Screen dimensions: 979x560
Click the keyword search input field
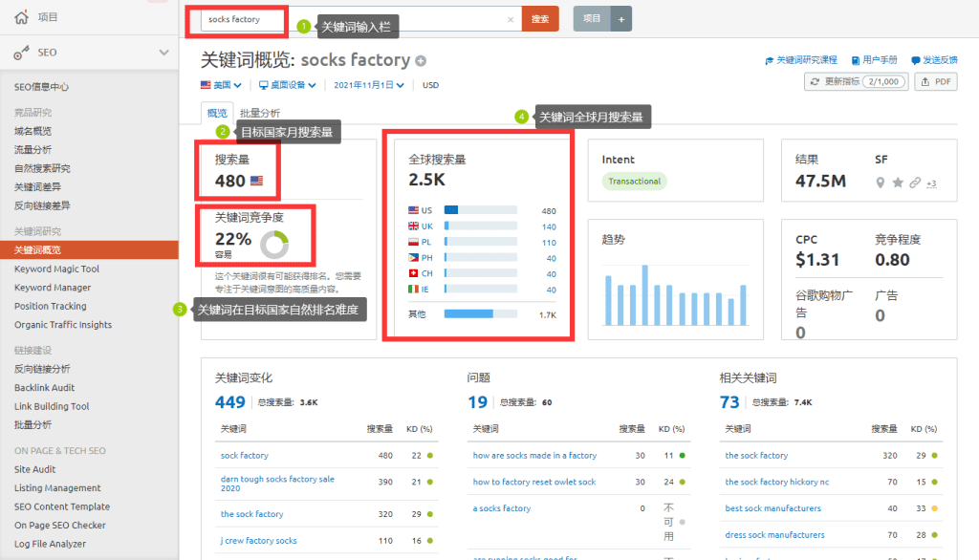pyautogui.click(x=354, y=19)
